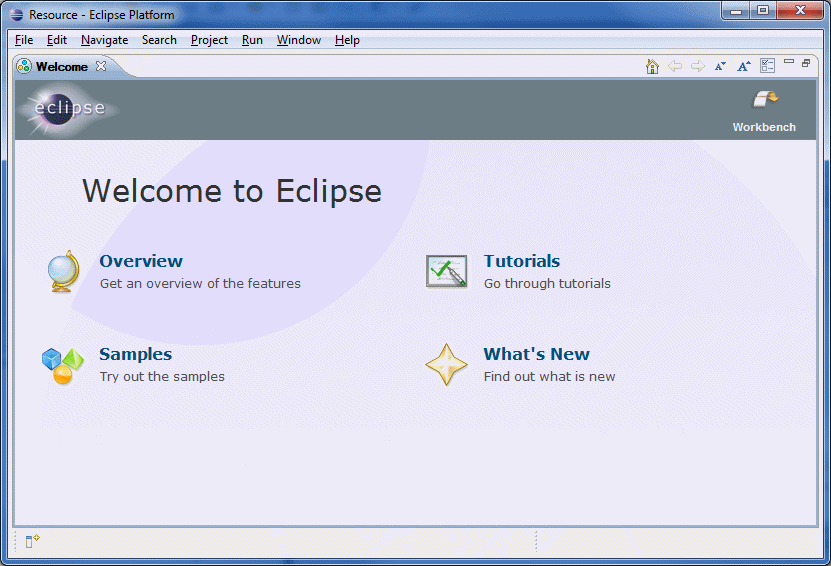Click 'Find out what is new' text
This screenshot has height=566, width=831.
coord(550,376)
